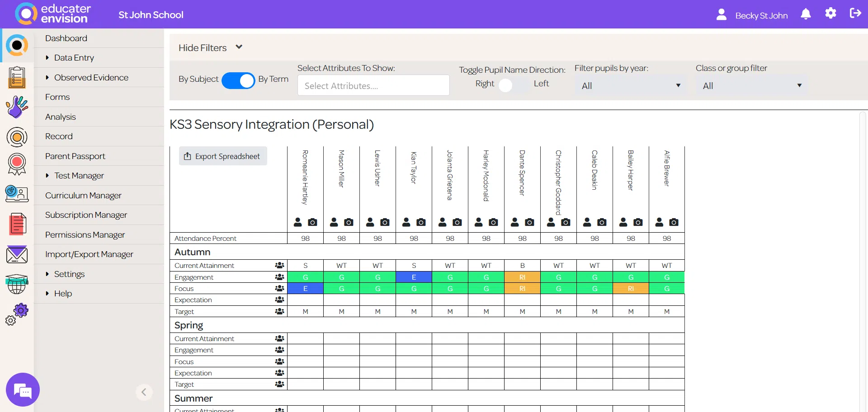This screenshot has height=412, width=868.
Task: Click the Select Attributes input field
Action: point(373,86)
